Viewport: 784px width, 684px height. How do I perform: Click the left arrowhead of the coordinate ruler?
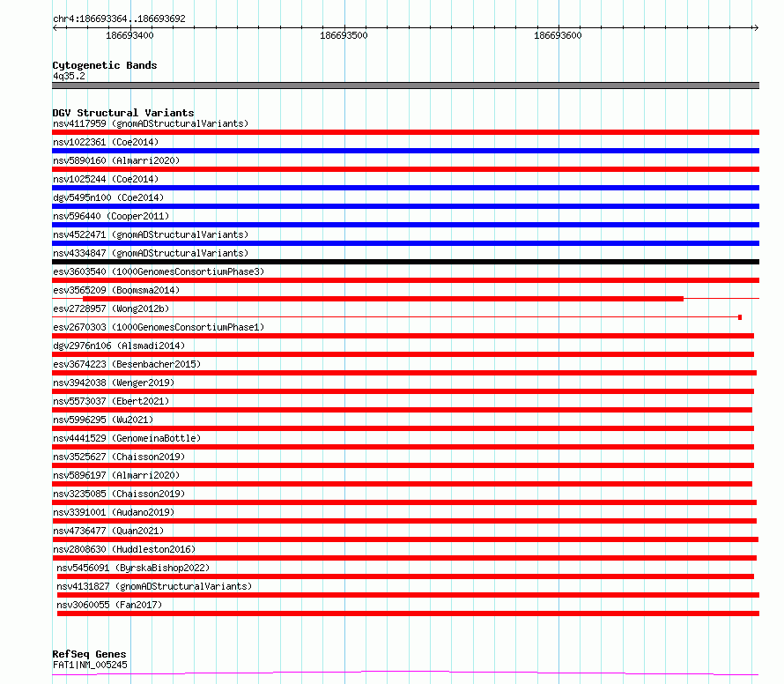[x=55, y=27]
